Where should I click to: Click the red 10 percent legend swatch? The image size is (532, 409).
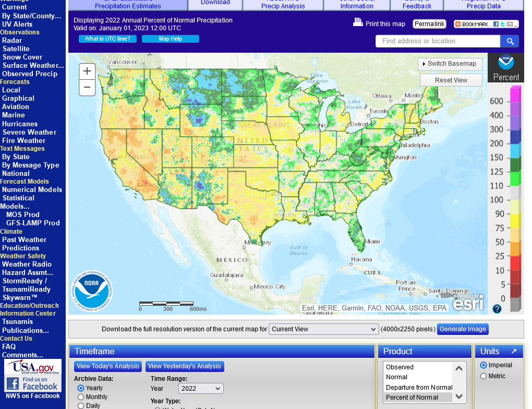[515, 263]
